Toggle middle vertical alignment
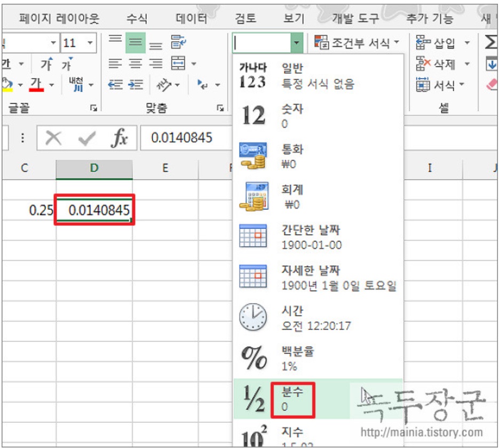This screenshot has height=448, width=499. tap(136, 42)
